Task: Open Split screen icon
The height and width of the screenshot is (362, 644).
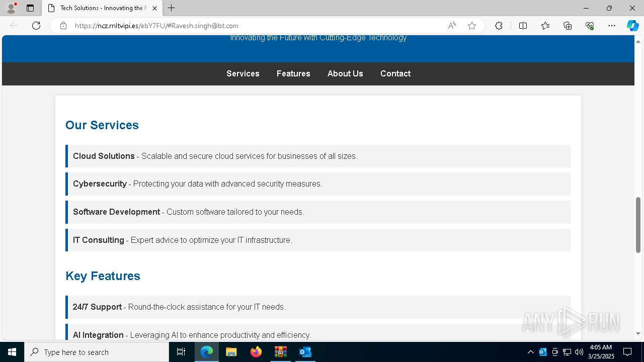Action: (523, 26)
